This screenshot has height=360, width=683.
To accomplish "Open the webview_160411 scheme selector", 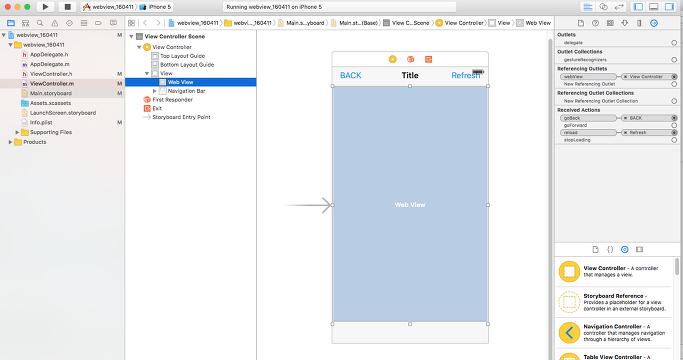I will click(109, 7).
